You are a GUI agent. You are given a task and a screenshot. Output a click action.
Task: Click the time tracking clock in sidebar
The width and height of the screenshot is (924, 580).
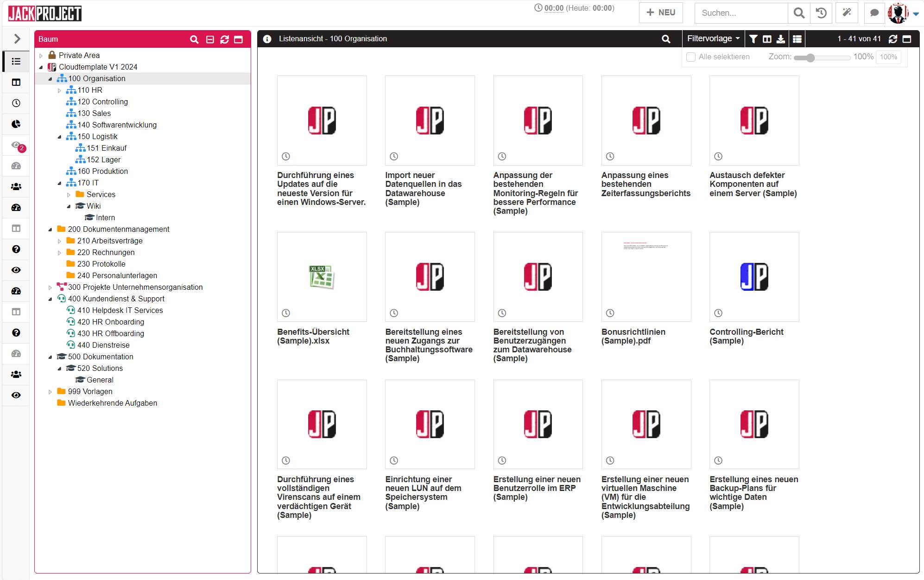[x=16, y=103]
